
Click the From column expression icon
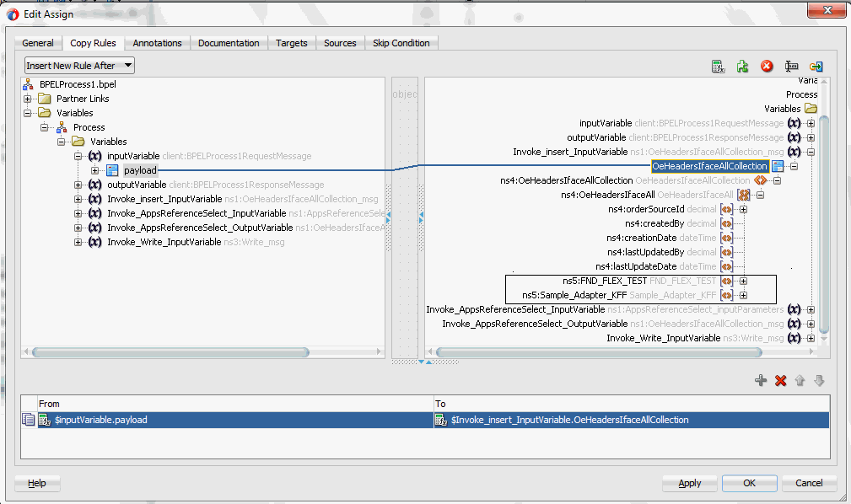pos(45,420)
